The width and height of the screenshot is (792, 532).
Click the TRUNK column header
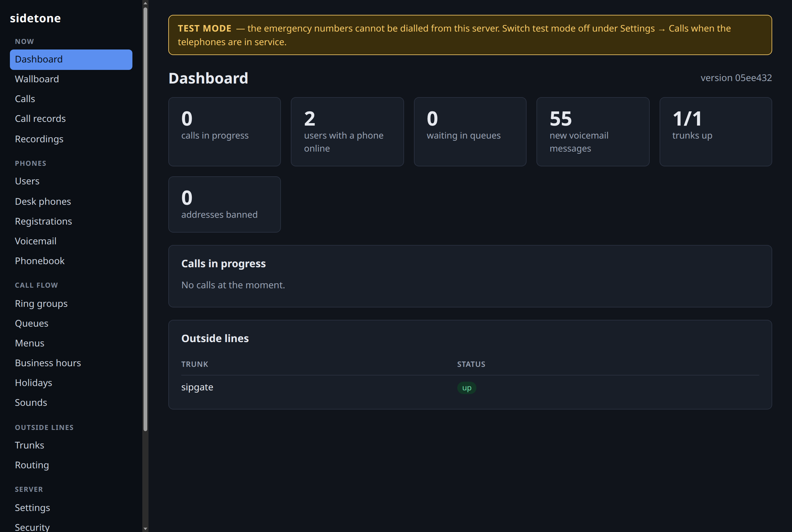[x=194, y=364]
